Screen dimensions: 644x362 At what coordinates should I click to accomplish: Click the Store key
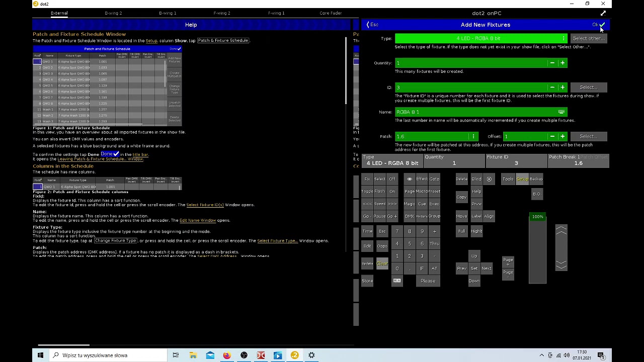(367, 281)
